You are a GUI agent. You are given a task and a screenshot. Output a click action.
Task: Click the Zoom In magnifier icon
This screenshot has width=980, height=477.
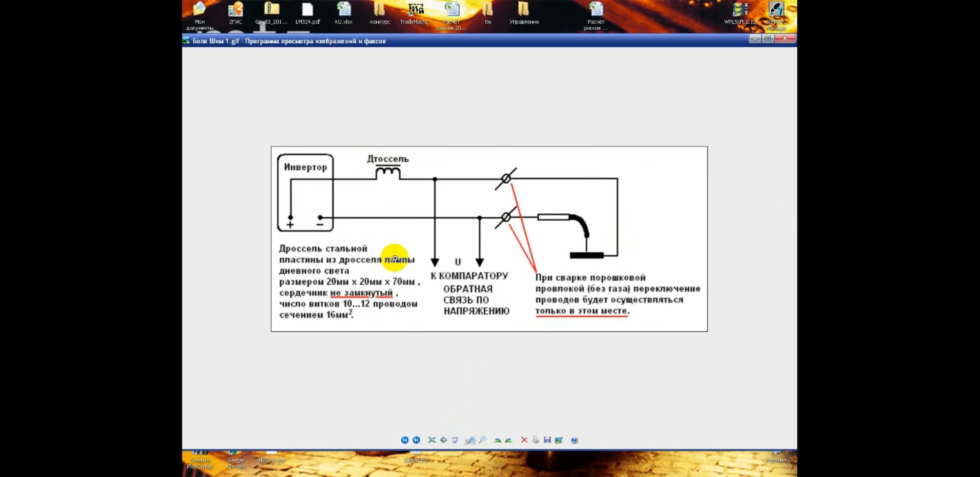pos(470,440)
